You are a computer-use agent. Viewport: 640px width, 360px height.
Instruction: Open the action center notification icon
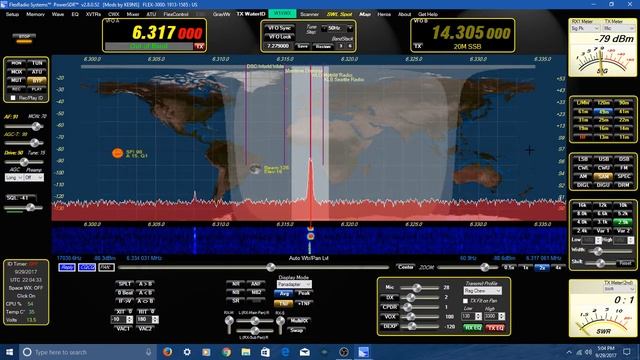click(627, 352)
